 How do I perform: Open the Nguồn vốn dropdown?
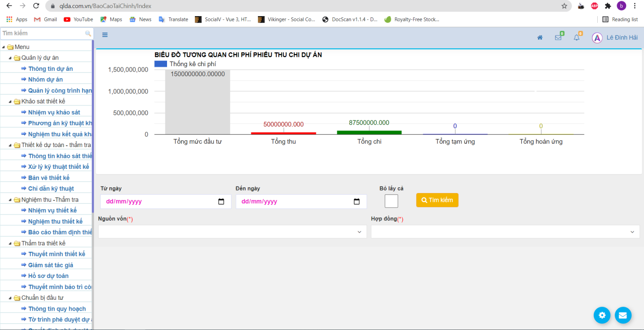coord(232,232)
